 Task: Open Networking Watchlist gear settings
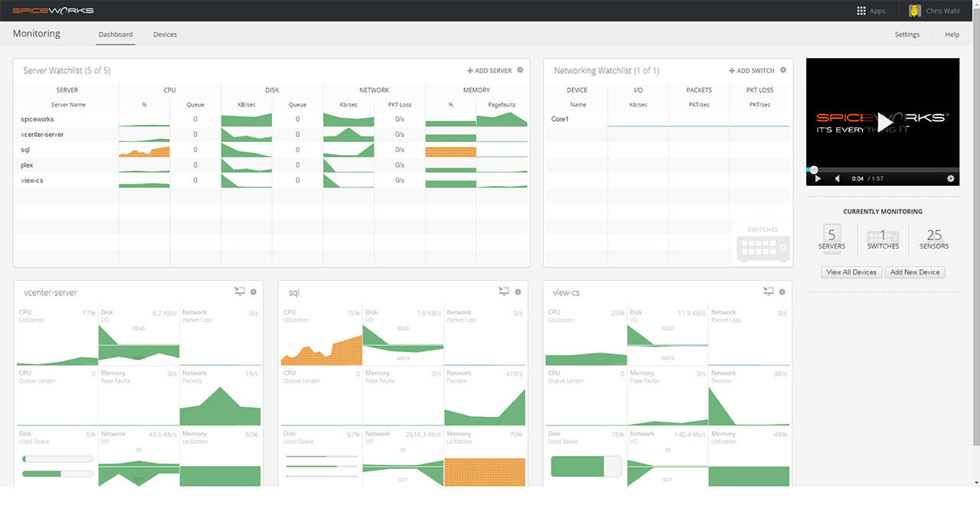coord(782,70)
